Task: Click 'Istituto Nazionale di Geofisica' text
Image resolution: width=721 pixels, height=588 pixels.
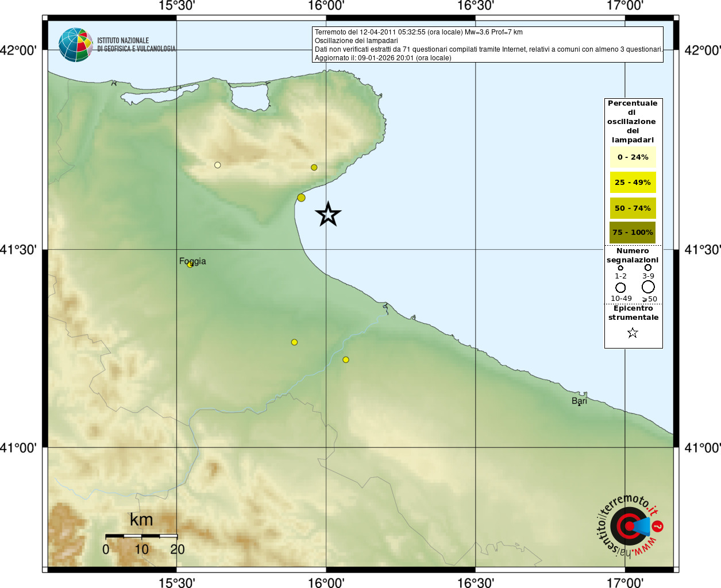Action: tap(136, 45)
